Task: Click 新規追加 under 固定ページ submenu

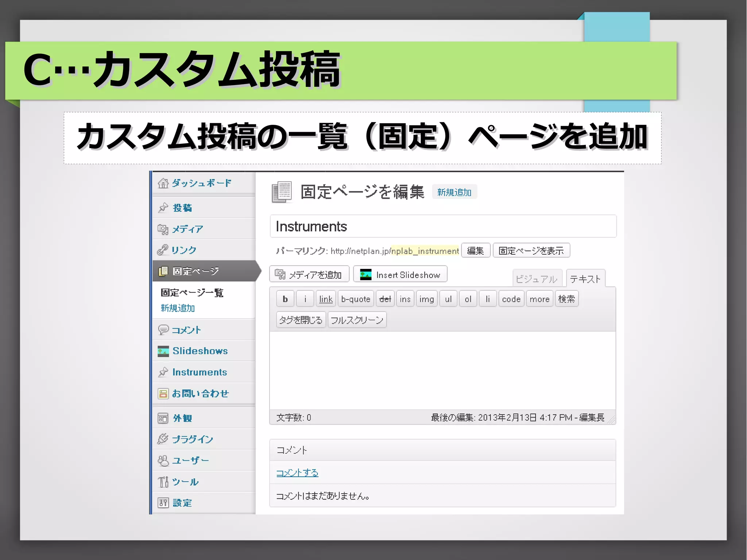Action: tap(178, 308)
